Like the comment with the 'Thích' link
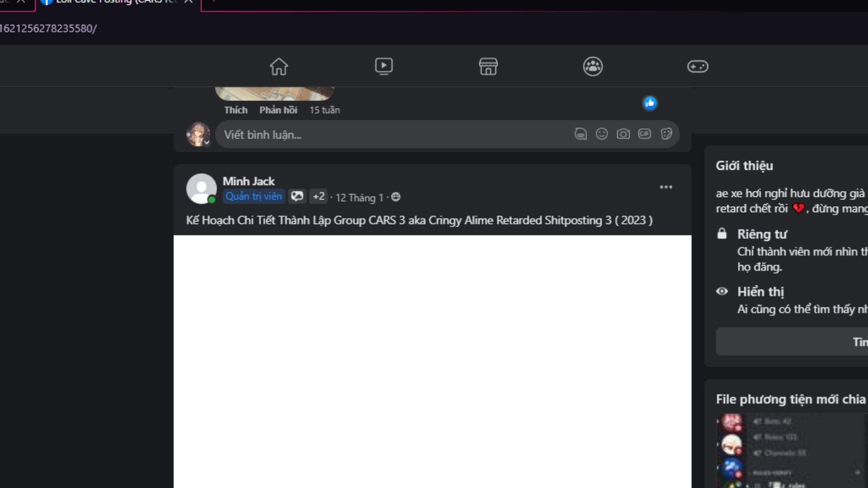 click(x=236, y=110)
